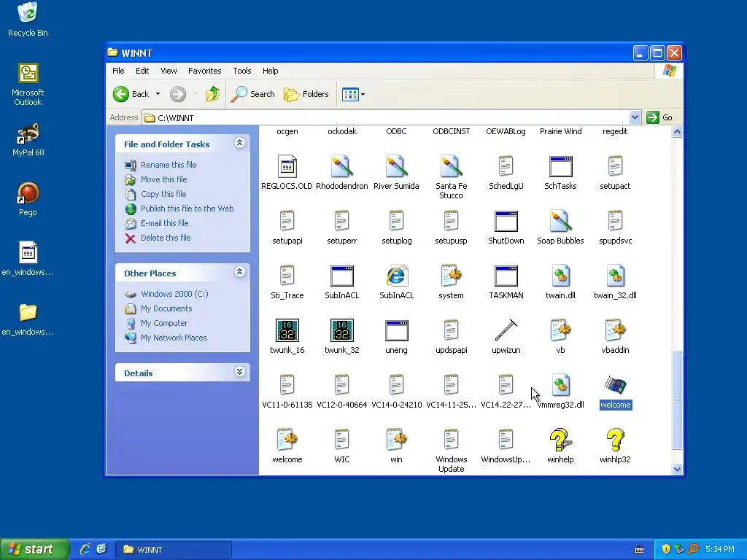Viewport: 747px width, 560px height.
Task: Open the Help menu
Action: tap(270, 71)
